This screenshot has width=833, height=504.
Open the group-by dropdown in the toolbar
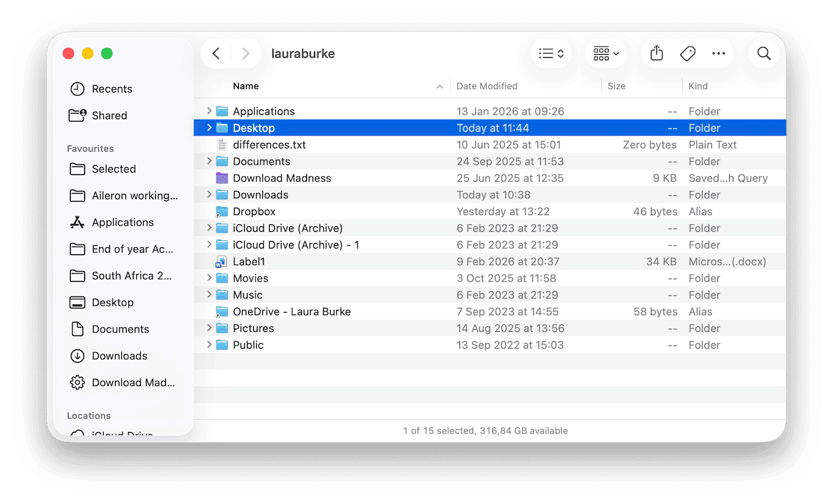(x=605, y=53)
